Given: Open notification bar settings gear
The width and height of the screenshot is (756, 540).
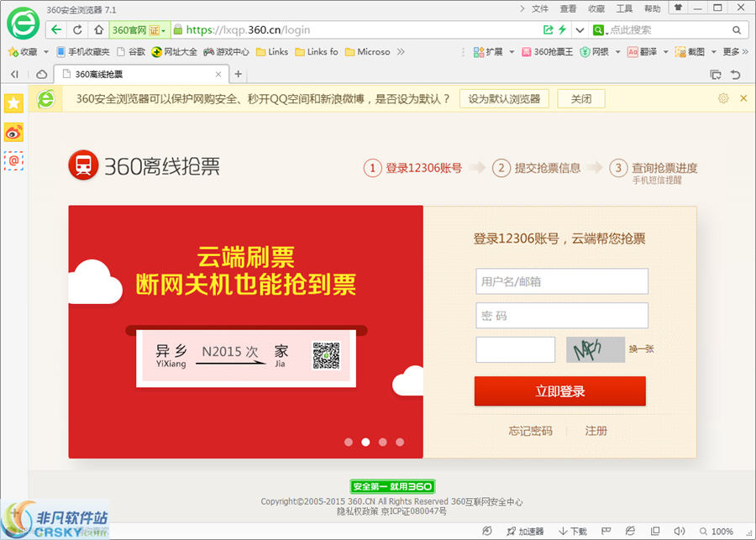Looking at the screenshot, I should [x=723, y=98].
